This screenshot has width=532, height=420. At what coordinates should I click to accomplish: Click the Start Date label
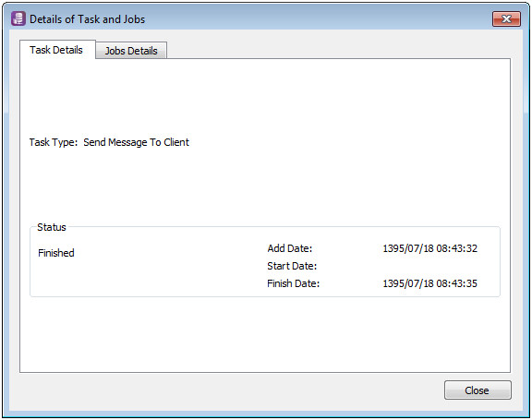tap(292, 266)
